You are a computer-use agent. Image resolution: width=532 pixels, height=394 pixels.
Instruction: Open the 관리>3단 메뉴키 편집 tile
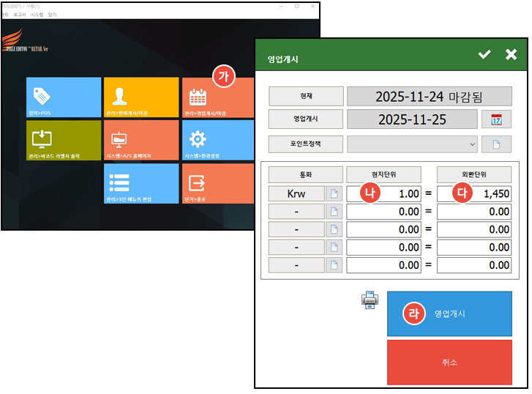pos(141,183)
